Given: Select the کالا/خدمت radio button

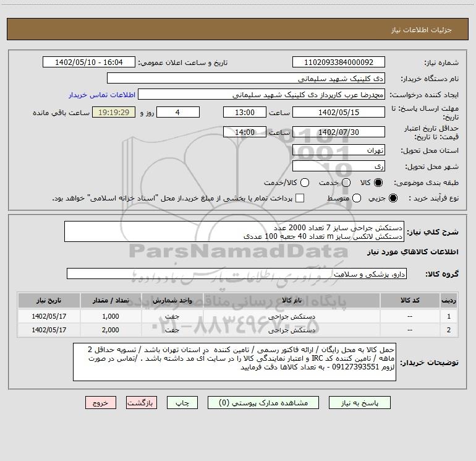Looking at the screenshot, I should click(x=305, y=183).
